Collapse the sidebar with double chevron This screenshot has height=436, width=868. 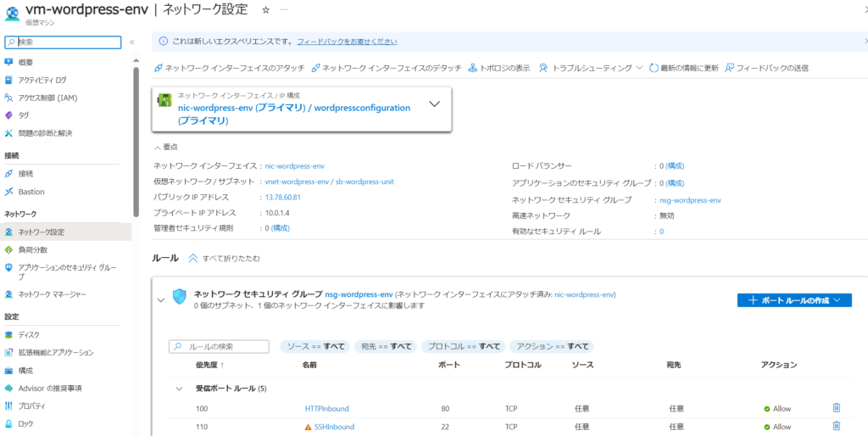(x=131, y=42)
